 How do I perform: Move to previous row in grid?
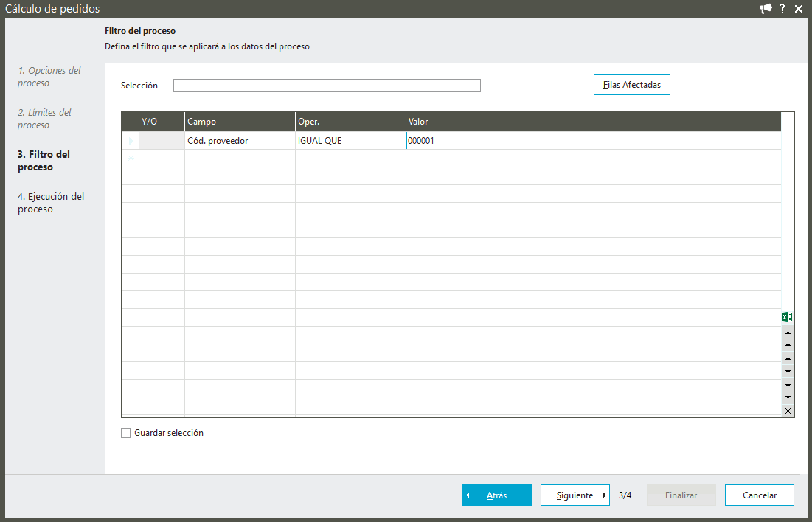click(788, 358)
